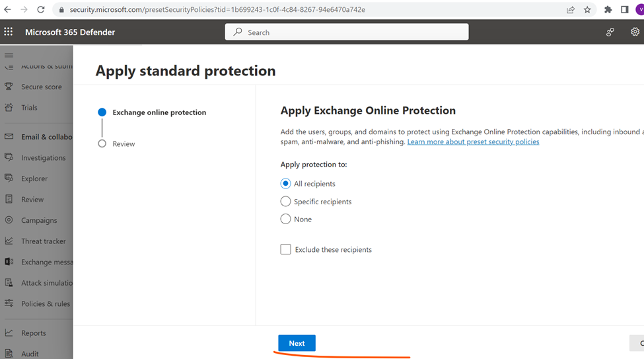Click the community icon in header
The image size is (644, 359).
click(610, 32)
